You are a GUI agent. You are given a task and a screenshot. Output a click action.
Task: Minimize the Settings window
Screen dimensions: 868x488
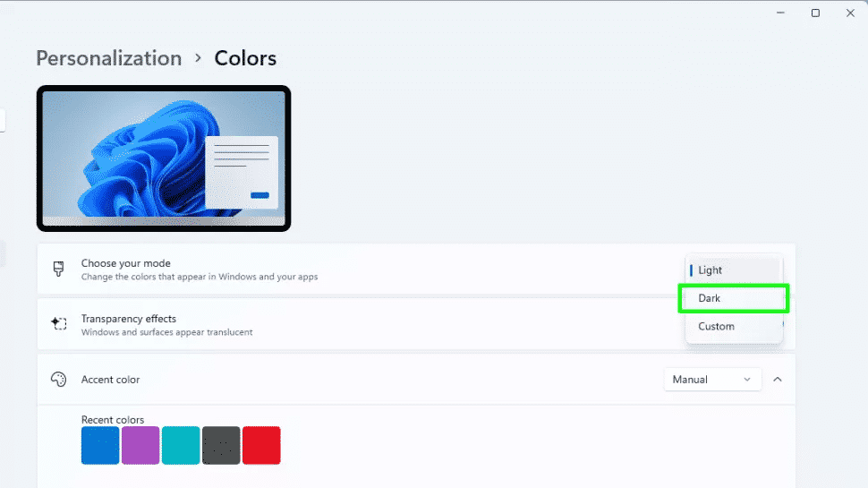[x=779, y=13]
